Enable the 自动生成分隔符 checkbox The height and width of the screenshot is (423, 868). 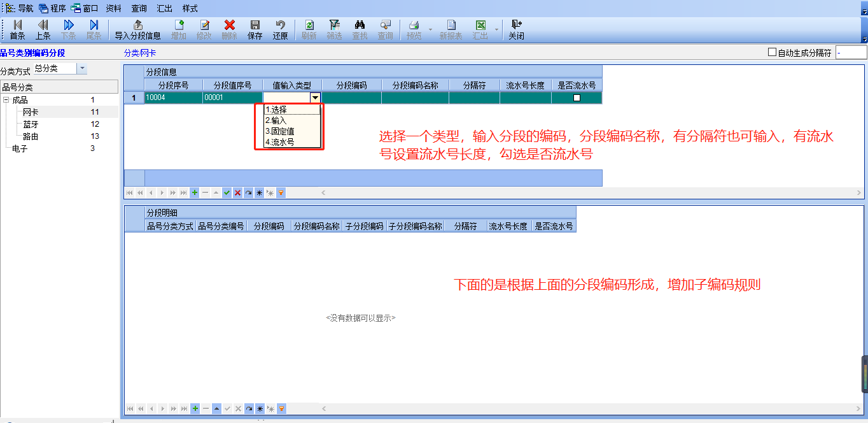[773, 53]
